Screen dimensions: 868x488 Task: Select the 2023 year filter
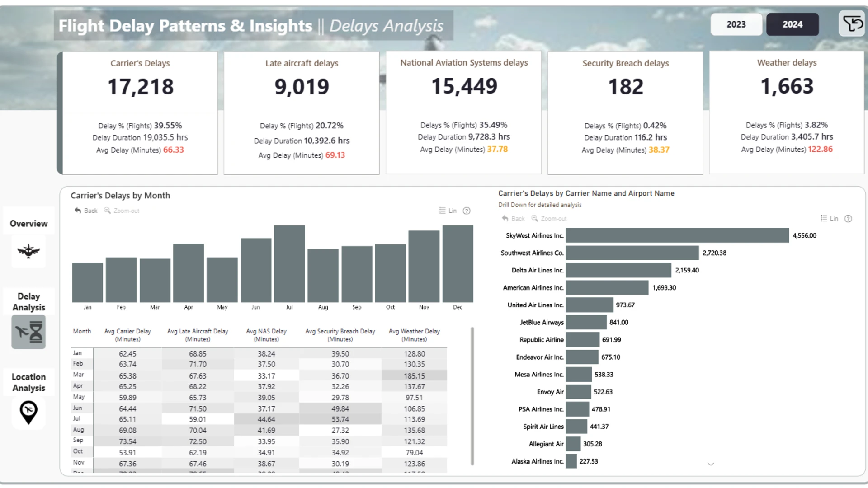(x=736, y=24)
